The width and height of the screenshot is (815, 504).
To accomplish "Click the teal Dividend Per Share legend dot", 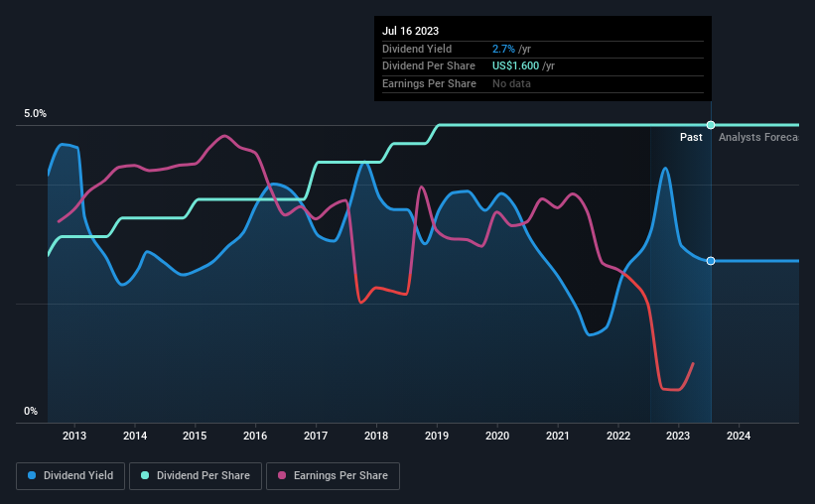I will [145, 475].
